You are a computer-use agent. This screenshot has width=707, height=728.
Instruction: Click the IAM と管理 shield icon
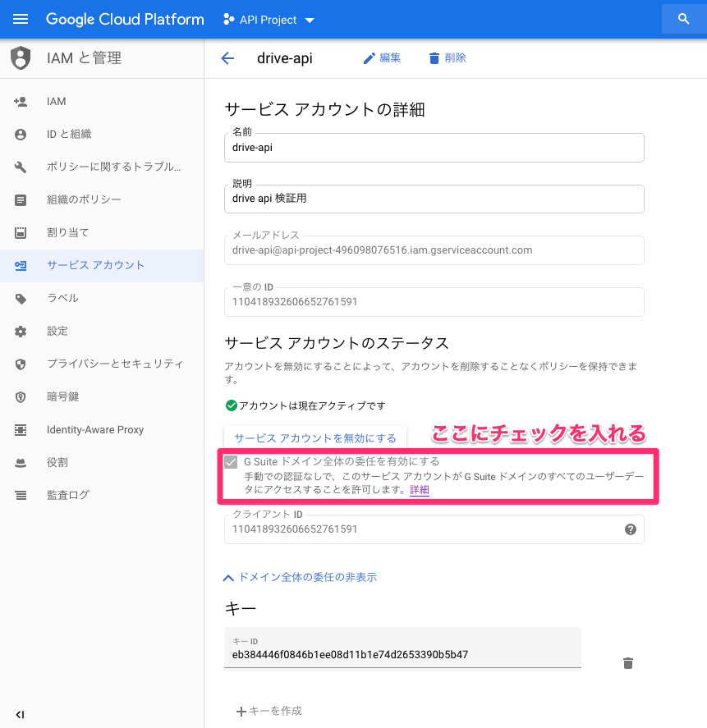coord(21,58)
